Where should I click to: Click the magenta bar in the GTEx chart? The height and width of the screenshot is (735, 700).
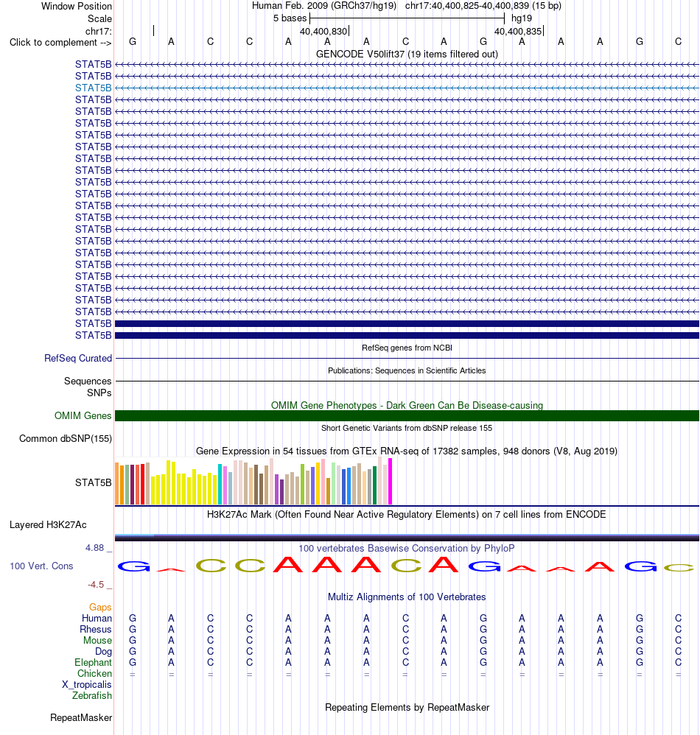click(x=390, y=482)
